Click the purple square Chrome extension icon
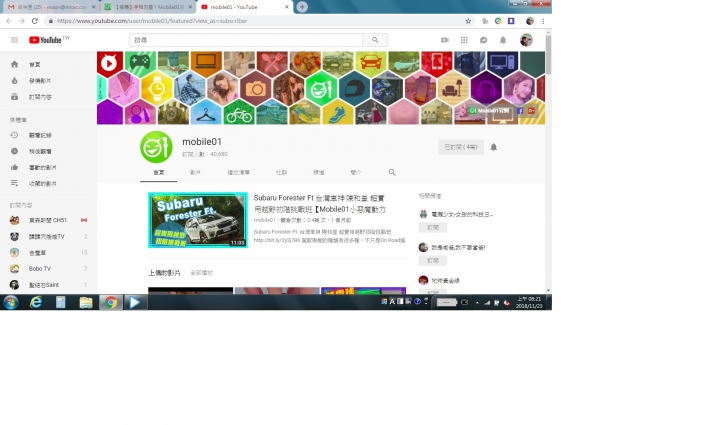The width and height of the screenshot is (720, 425). [x=511, y=21]
